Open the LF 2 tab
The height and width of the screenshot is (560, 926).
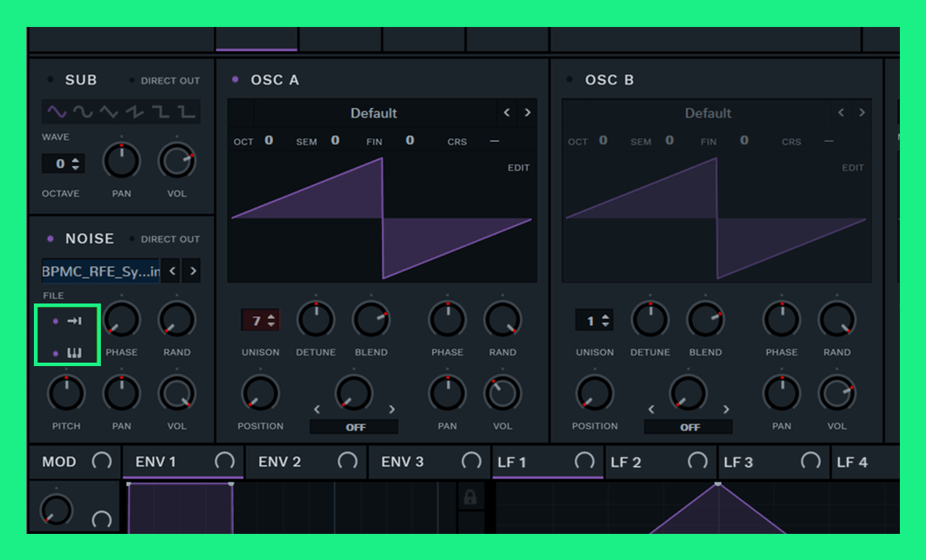click(x=626, y=462)
